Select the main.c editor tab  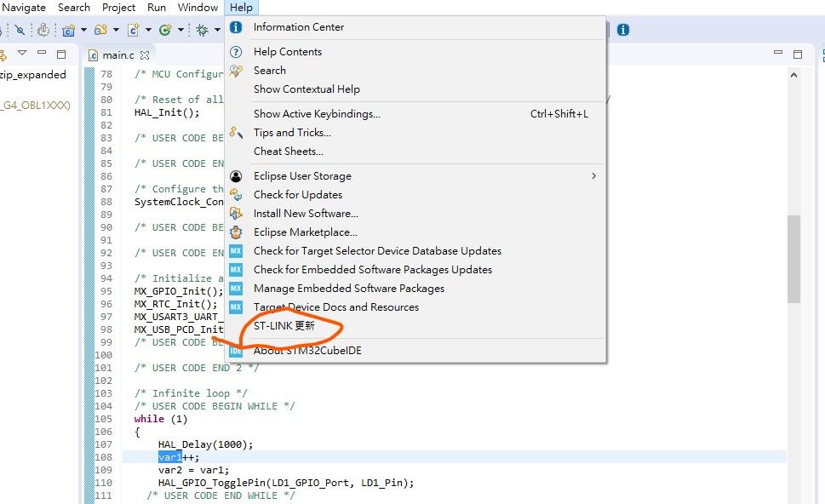pyautogui.click(x=117, y=55)
